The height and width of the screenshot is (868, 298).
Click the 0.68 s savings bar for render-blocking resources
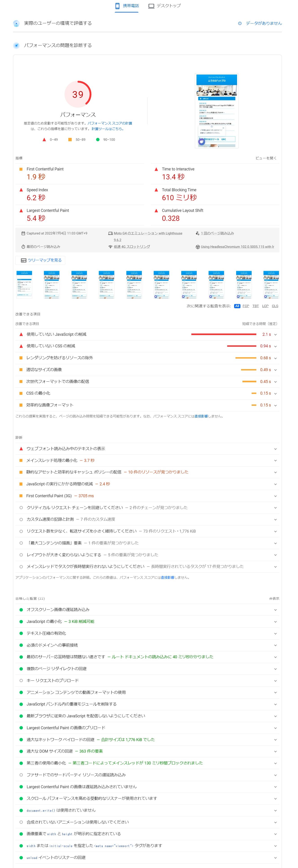tap(246, 358)
